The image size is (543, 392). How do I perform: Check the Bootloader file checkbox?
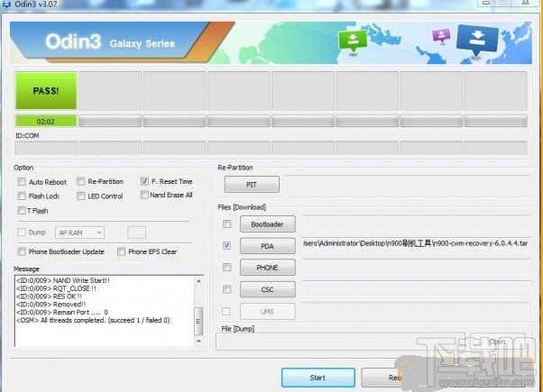pos(226,223)
